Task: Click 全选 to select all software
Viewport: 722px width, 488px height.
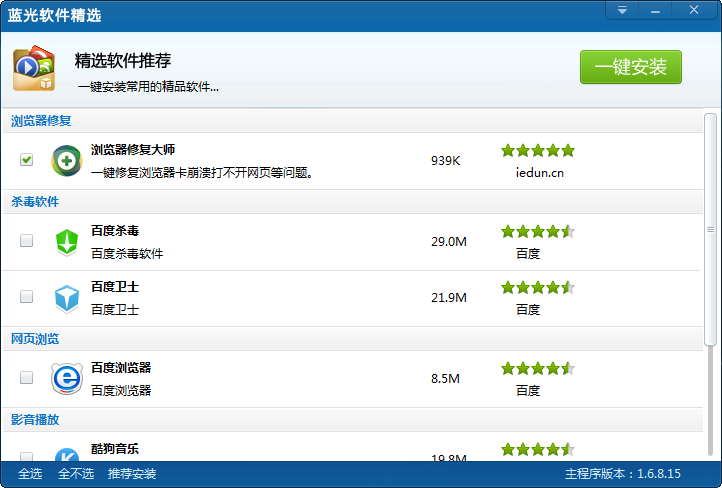Action: 30,474
